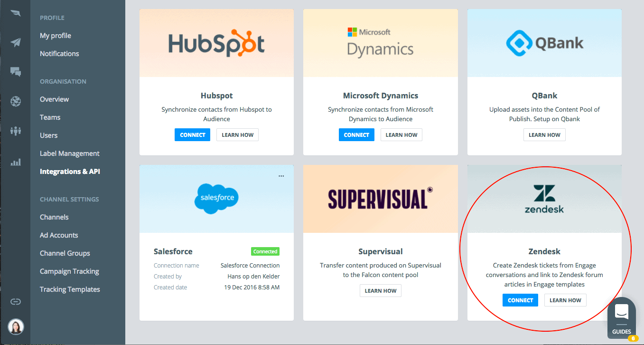Click 'Hans op den Kelder' creator name
This screenshot has height=345, width=644.
coord(254,277)
